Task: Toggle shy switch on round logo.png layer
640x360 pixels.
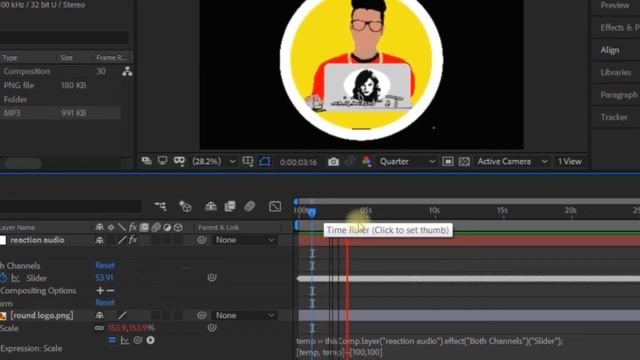Action: [100, 315]
